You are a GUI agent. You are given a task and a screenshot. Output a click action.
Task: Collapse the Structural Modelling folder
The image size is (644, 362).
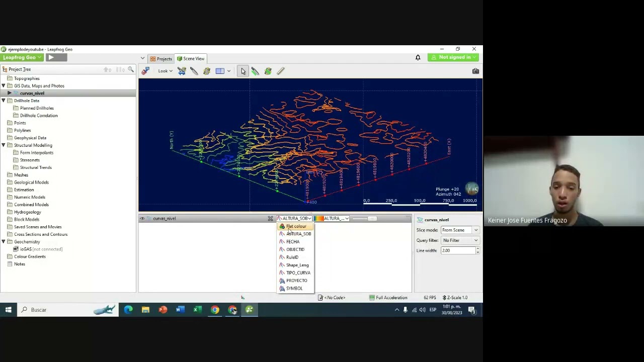pyautogui.click(x=4, y=145)
